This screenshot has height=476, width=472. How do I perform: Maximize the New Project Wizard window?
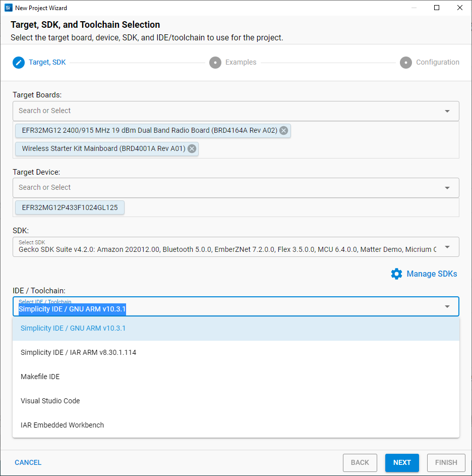(x=437, y=8)
